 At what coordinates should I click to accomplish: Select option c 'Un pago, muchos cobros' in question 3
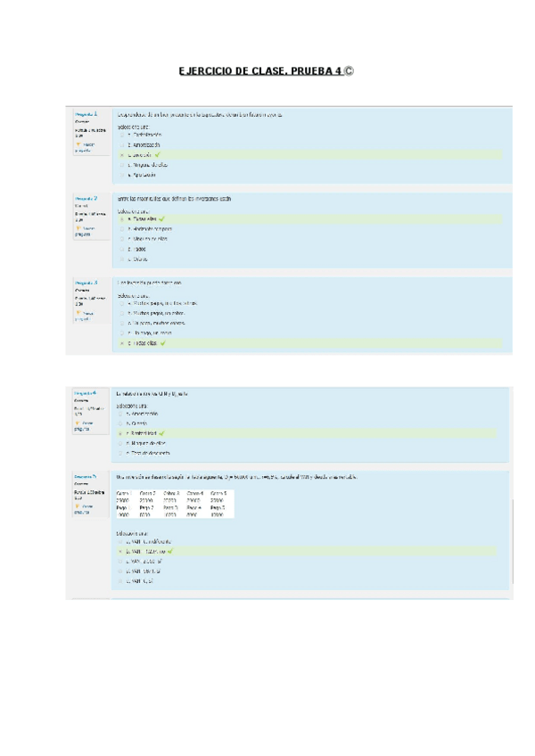[x=122, y=323]
